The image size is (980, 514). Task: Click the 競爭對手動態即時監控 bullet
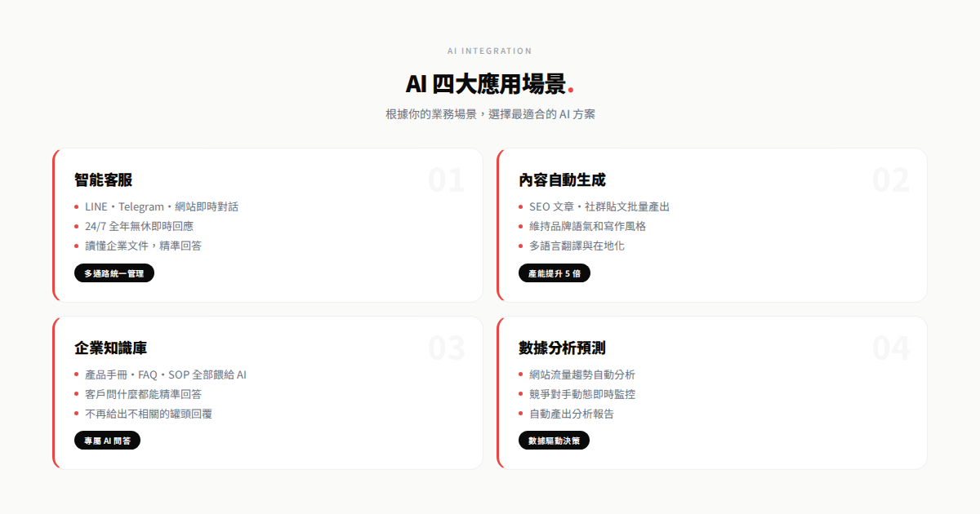(582, 394)
